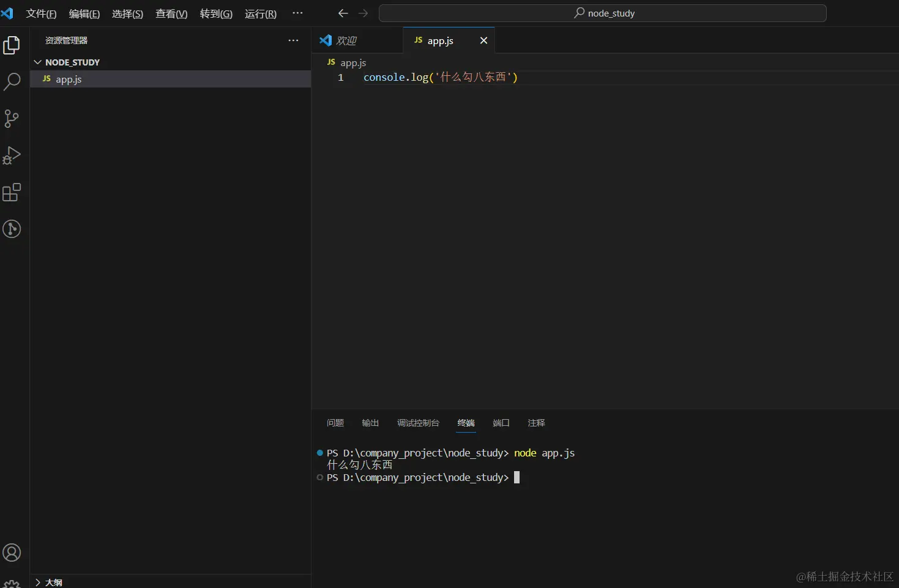The width and height of the screenshot is (899, 588).
Task: Switch to the 端口 panel tab
Action: tap(501, 423)
